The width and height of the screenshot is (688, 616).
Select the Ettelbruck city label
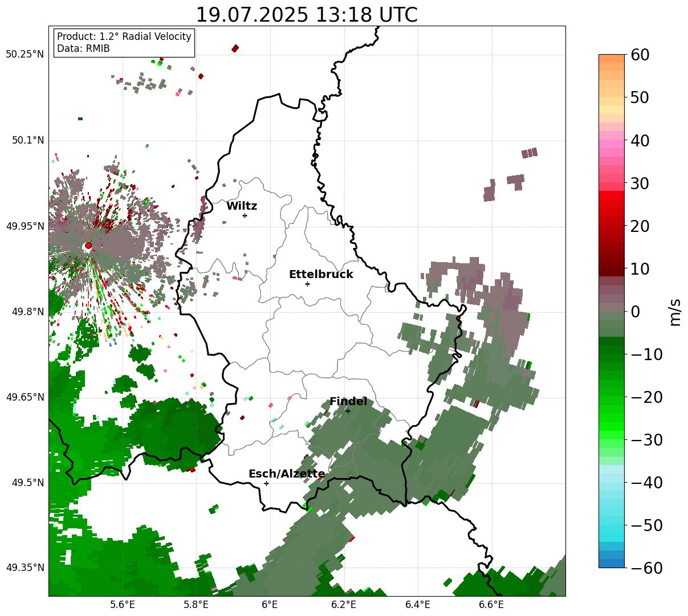click(x=321, y=274)
